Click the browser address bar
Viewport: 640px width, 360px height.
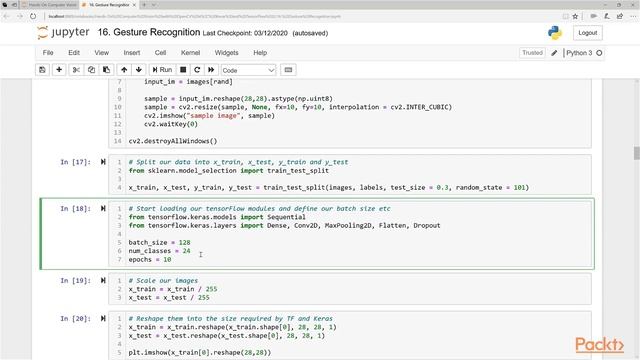pos(302,16)
